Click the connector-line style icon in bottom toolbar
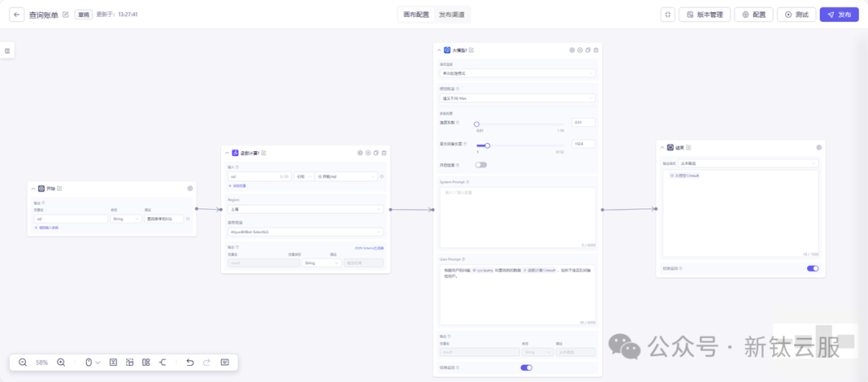The width and height of the screenshot is (868, 382). 162,362
